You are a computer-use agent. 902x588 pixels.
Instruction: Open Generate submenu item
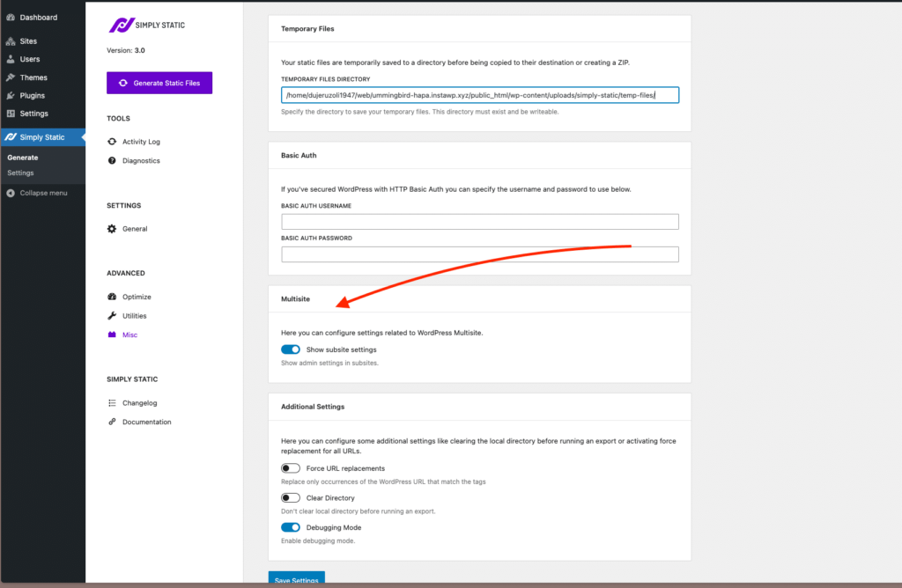[22, 158]
